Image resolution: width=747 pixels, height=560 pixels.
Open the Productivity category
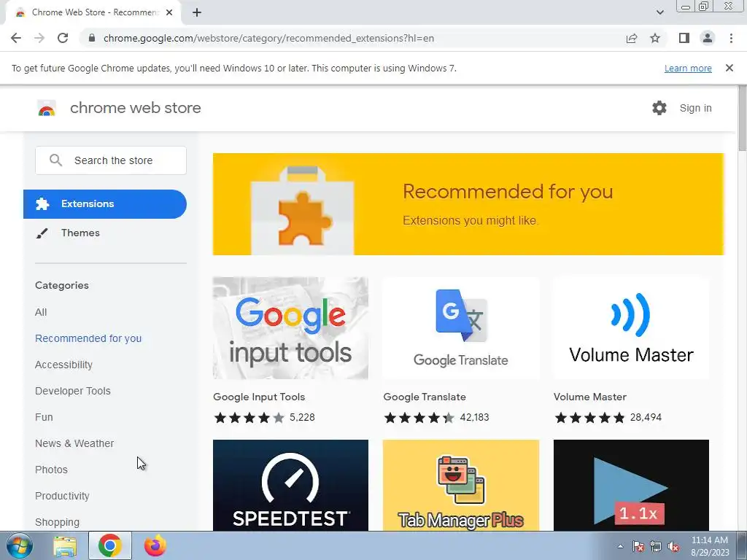pyautogui.click(x=63, y=496)
